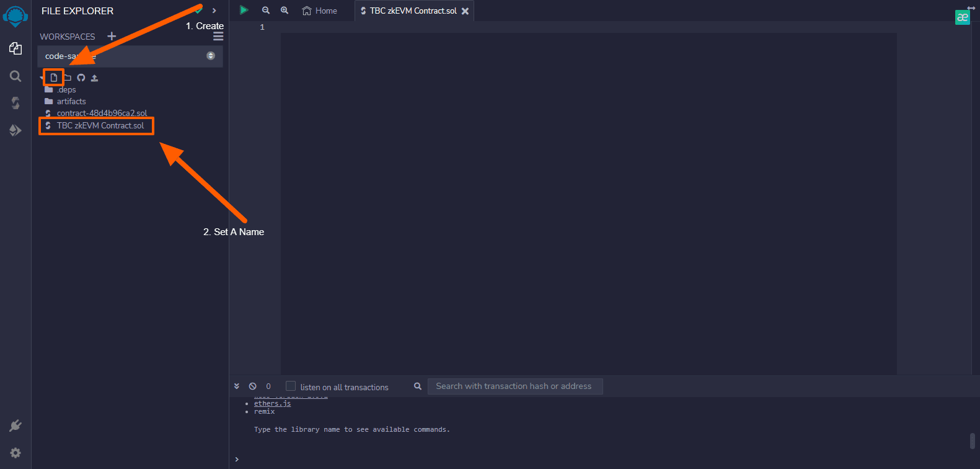Click the editor zoom out magnifier

266,11
